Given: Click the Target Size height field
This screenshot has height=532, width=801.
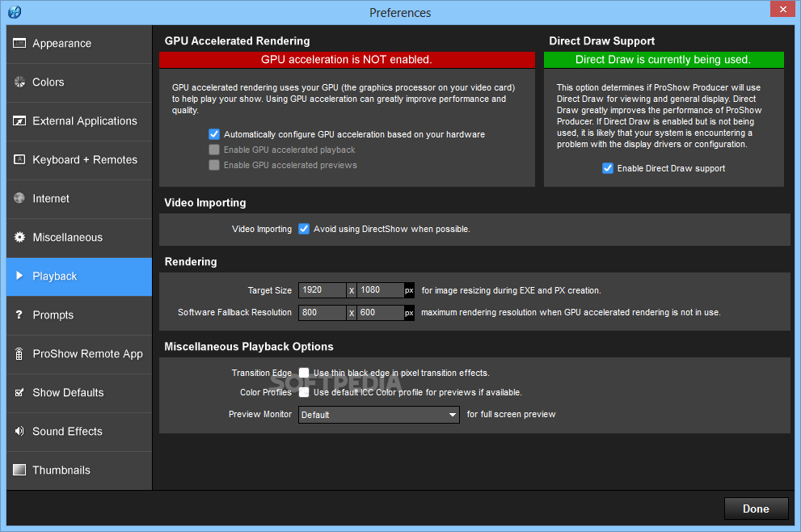Looking at the screenshot, I should pyautogui.click(x=381, y=290).
